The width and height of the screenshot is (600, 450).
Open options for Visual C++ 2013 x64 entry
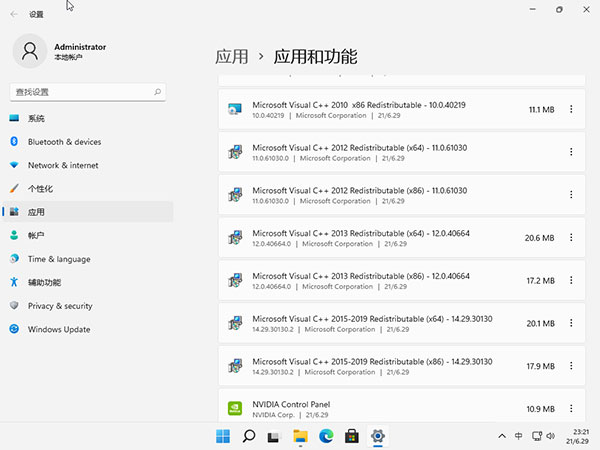point(571,238)
